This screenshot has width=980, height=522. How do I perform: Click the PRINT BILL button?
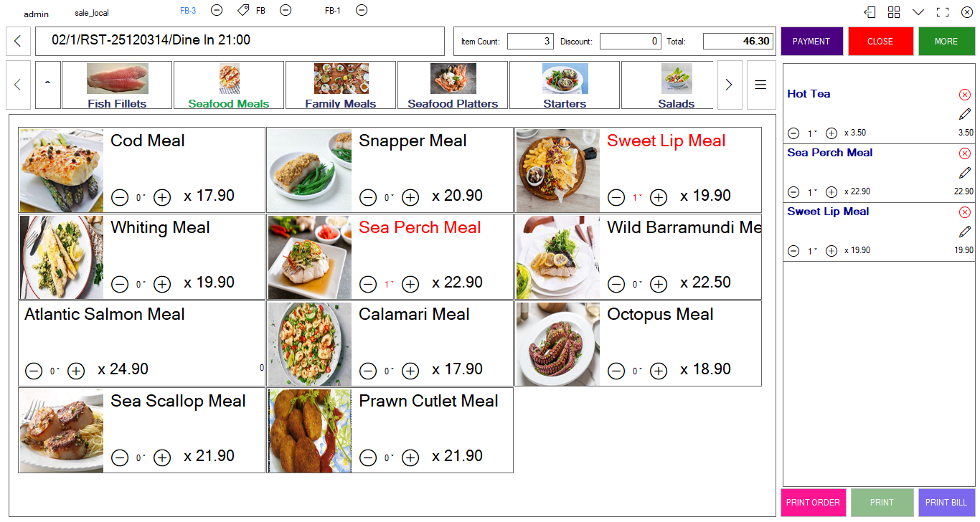(946, 503)
